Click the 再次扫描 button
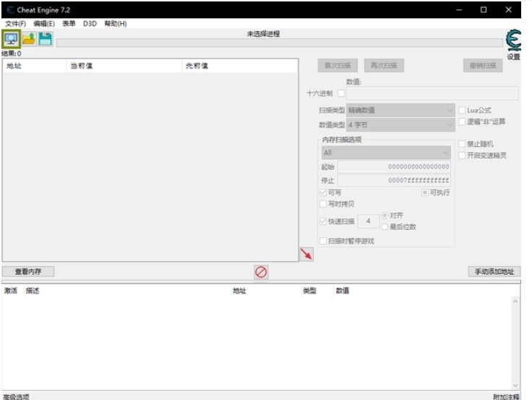The width and height of the screenshot is (532, 400). point(384,66)
